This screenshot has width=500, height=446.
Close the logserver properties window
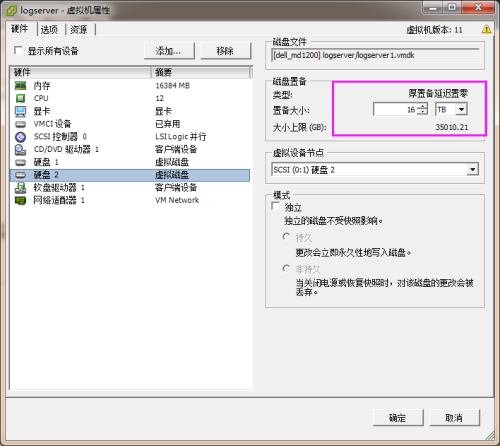pyautogui.click(x=478, y=7)
